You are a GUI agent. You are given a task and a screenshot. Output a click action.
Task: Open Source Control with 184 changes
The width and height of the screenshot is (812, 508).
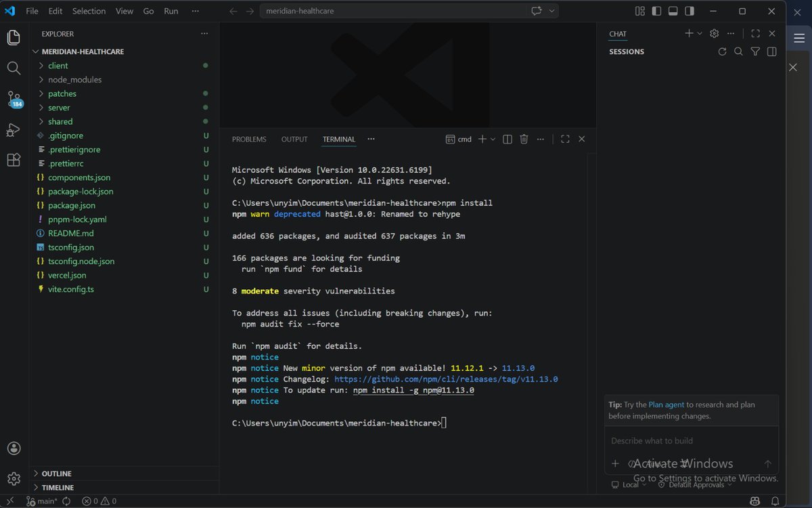pyautogui.click(x=14, y=100)
